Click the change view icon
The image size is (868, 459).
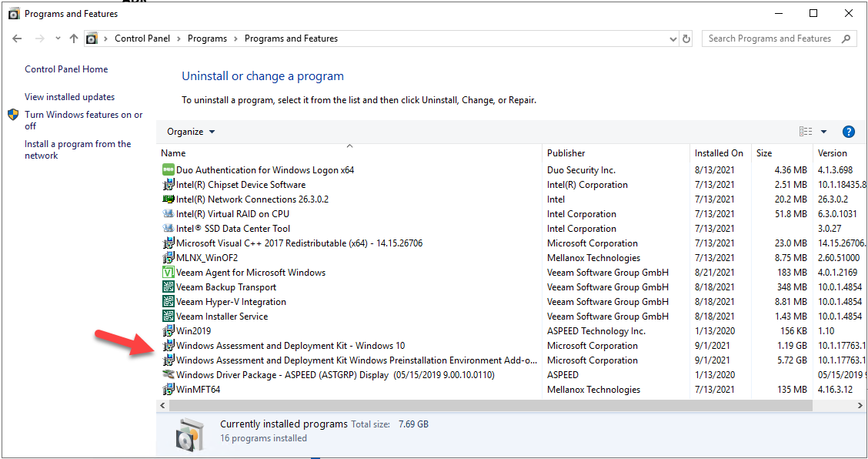click(x=806, y=132)
